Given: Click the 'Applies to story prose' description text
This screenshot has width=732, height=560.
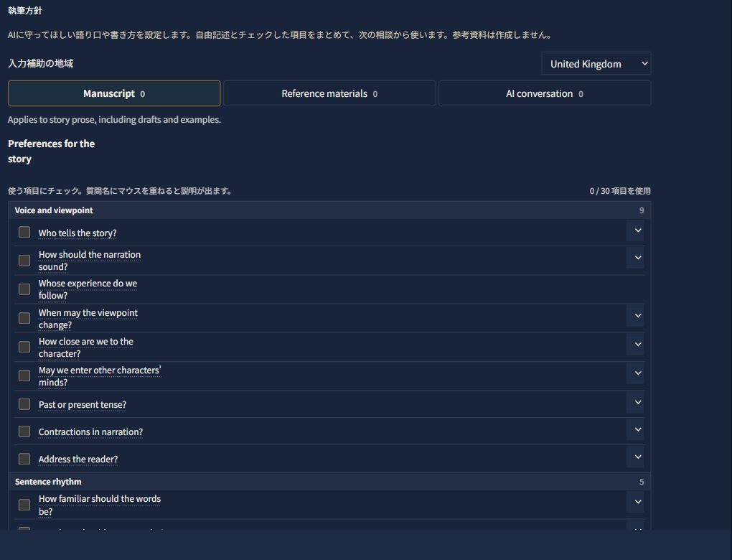Looking at the screenshot, I should pyautogui.click(x=114, y=120).
